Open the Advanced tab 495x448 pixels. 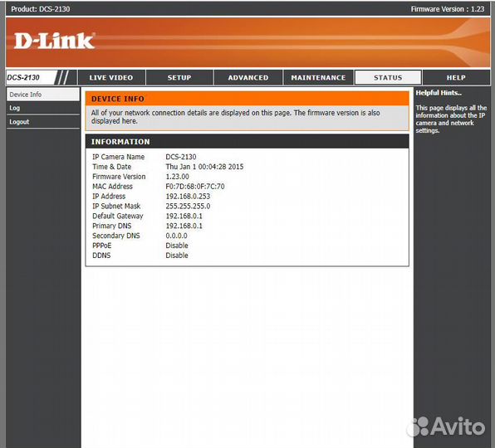248,77
